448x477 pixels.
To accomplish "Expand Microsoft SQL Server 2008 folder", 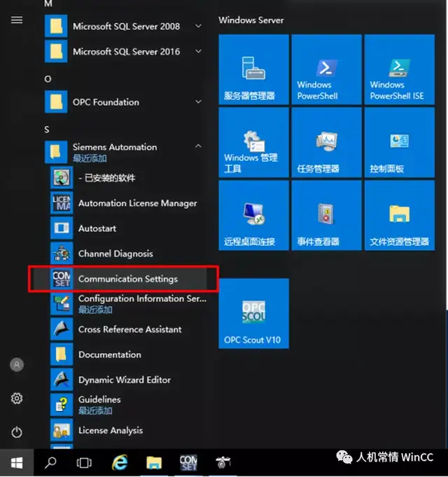I will pyautogui.click(x=198, y=27).
